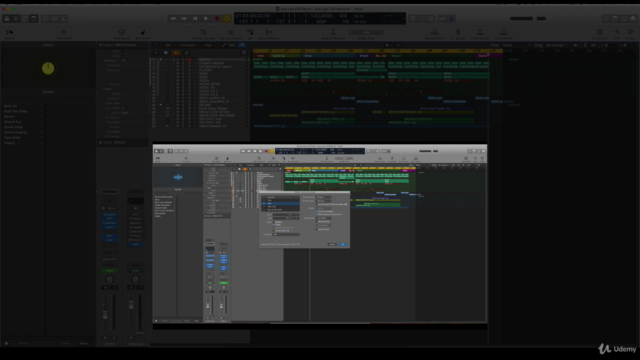Toggle record enable on SYNTH track
Screen dimensions: 640x360
189,60
